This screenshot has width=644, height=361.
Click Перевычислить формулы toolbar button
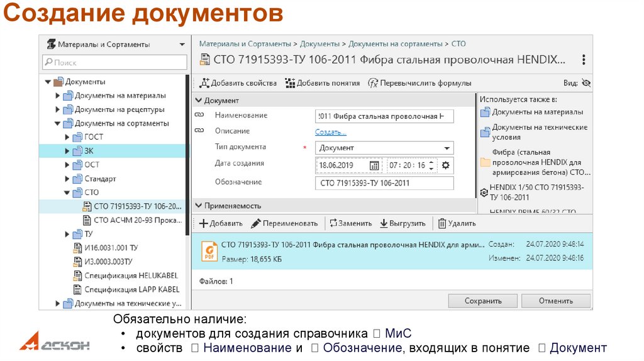coord(419,83)
